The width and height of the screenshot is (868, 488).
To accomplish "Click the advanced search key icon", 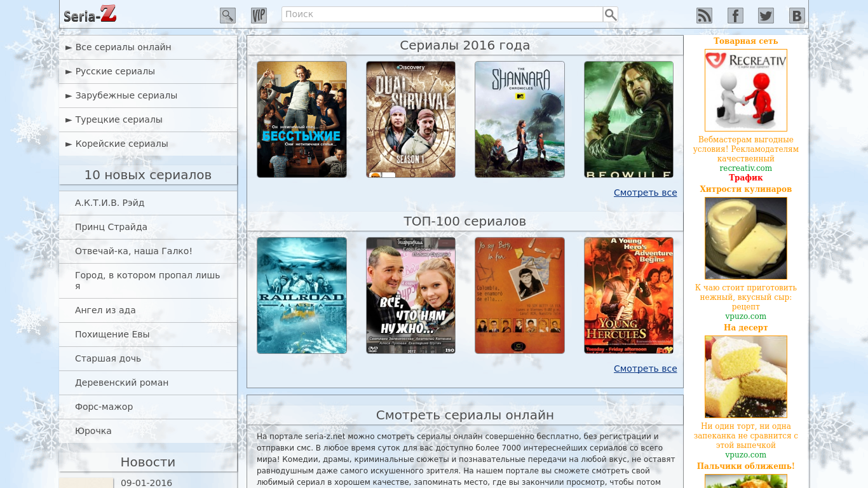I will pos(227,15).
